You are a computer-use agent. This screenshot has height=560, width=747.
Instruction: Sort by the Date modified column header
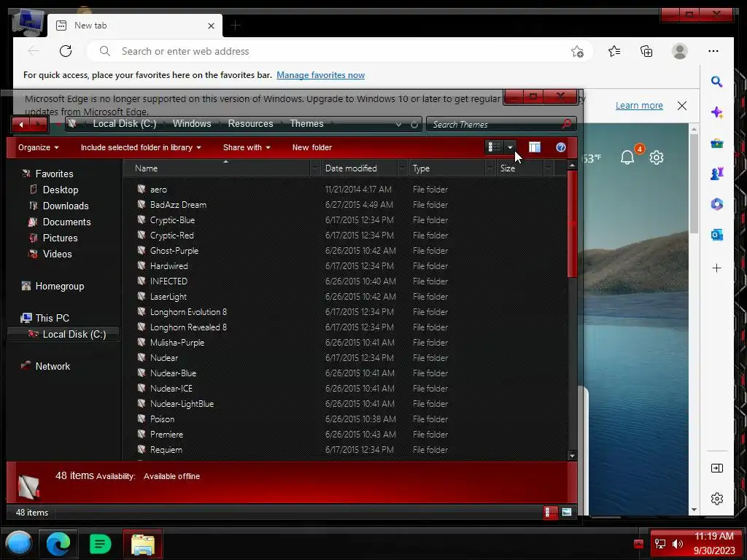pos(360,168)
